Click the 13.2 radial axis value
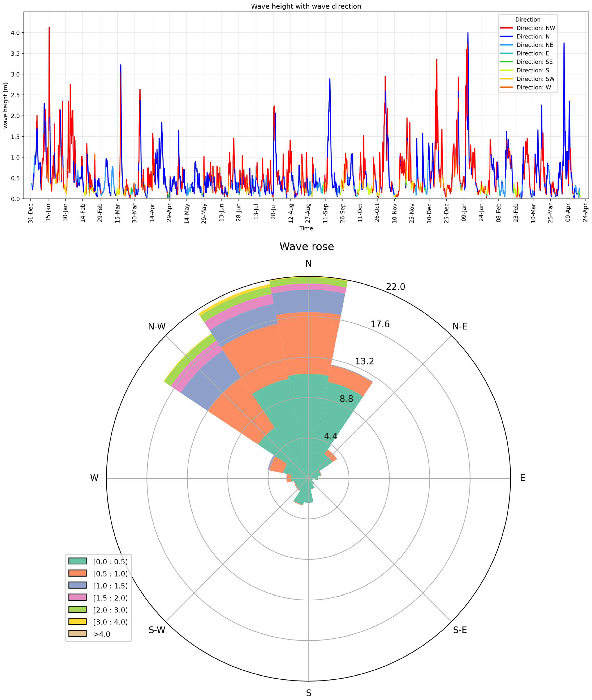592x700 pixels. tap(364, 361)
